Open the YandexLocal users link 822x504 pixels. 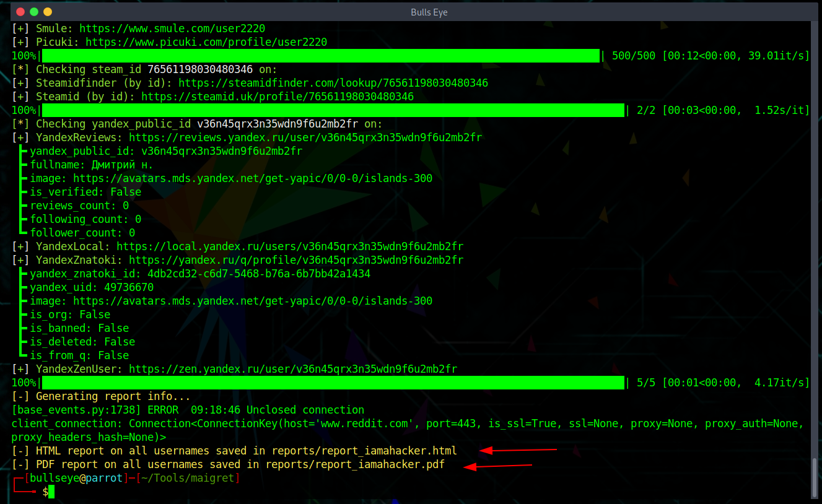290,246
